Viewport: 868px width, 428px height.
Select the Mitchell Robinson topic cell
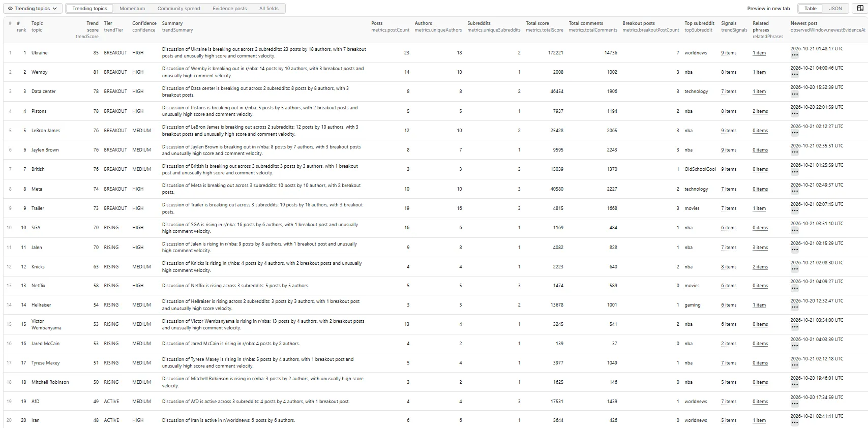coord(50,382)
